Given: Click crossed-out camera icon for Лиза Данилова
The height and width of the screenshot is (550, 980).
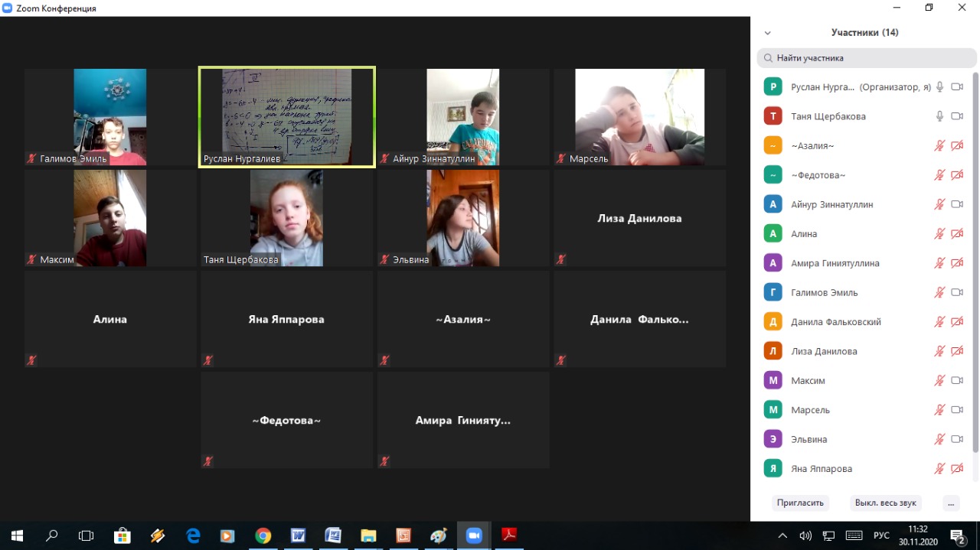Looking at the screenshot, I should point(956,351).
